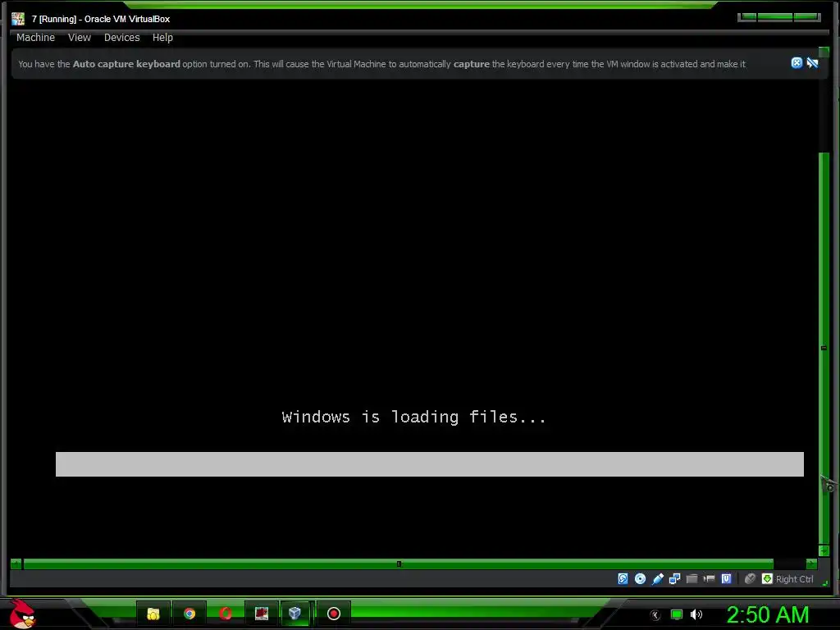The image size is (840, 630).
Task: Click the VirtualBox window title icon
Action: (18, 19)
